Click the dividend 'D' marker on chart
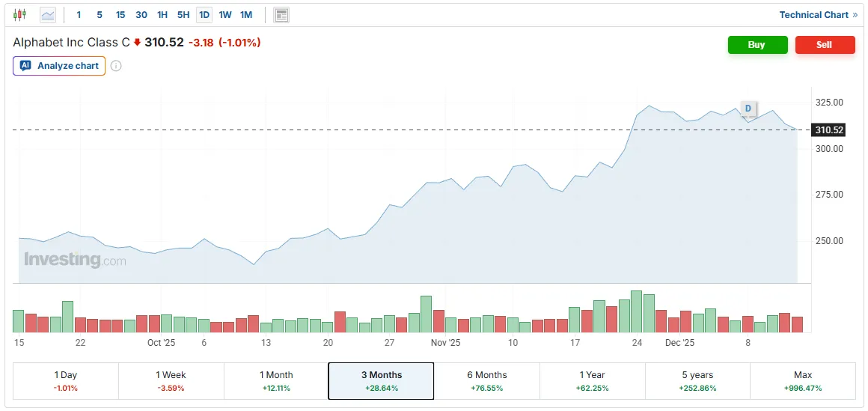Viewport: 868px width, 411px height. click(x=748, y=109)
